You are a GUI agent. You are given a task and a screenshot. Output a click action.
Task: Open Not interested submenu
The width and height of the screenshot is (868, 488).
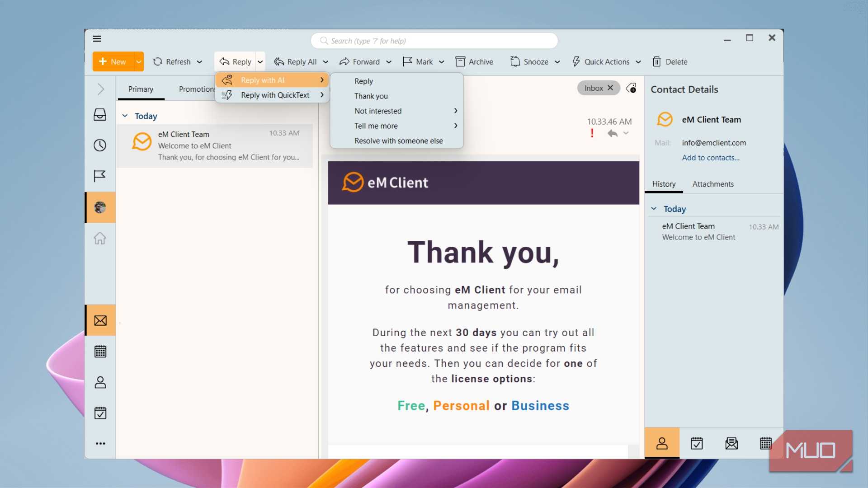397,111
